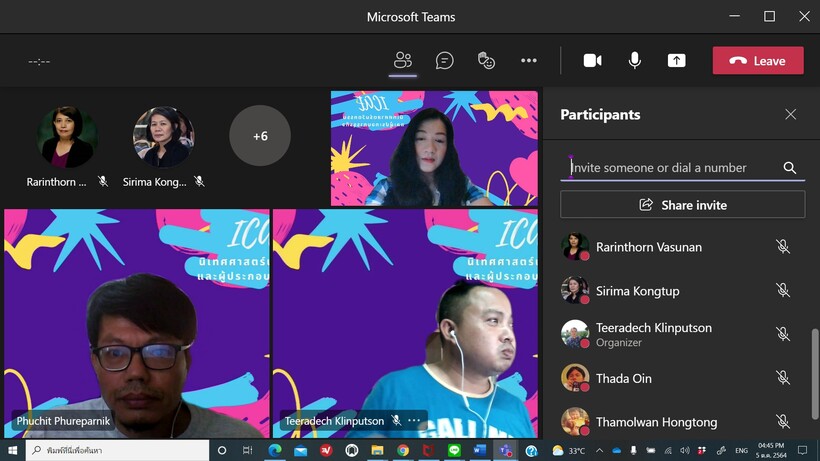This screenshot has width=820, height=461.
Task: Open the Reactions raise-hand icon
Action: tap(487, 60)
